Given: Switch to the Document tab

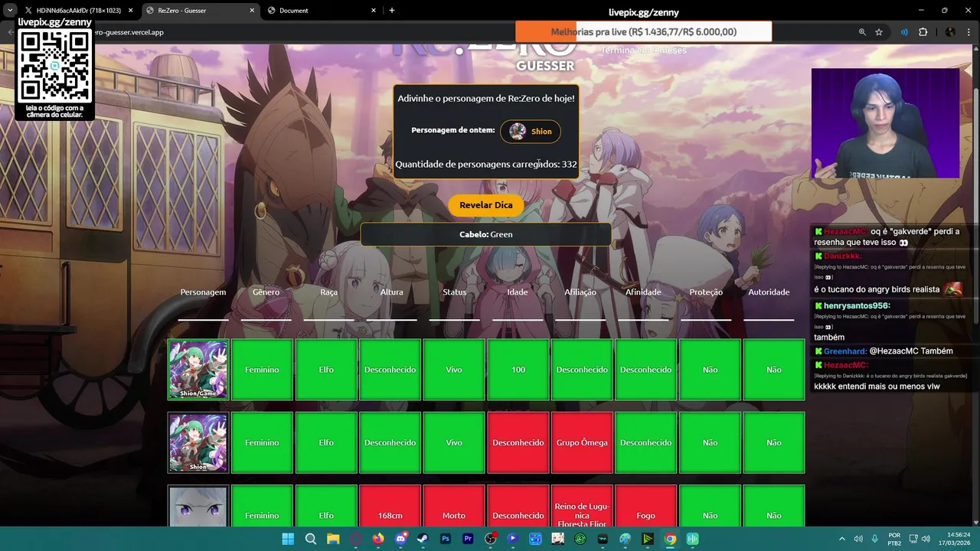Looking at the screenshot, I should [322, 11].
